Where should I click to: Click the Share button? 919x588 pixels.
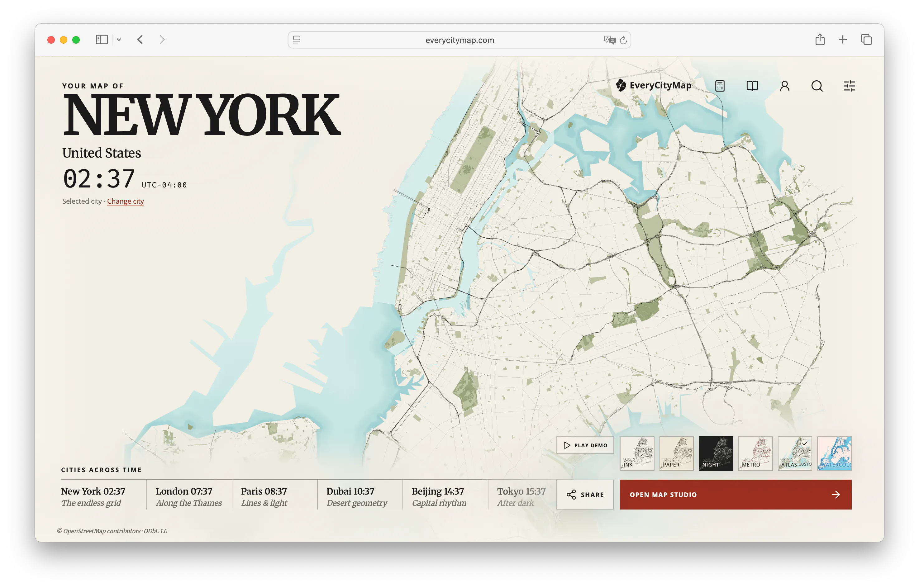pyautogui.click(x=585, y=495)
